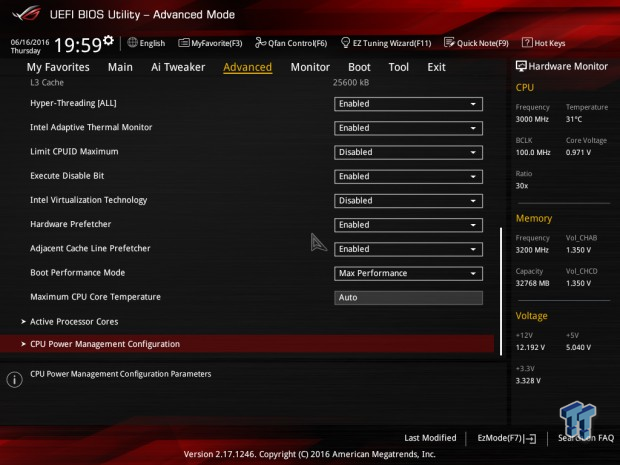
Task: Click +5V 5.040 V reading
Action: (578, 347)
